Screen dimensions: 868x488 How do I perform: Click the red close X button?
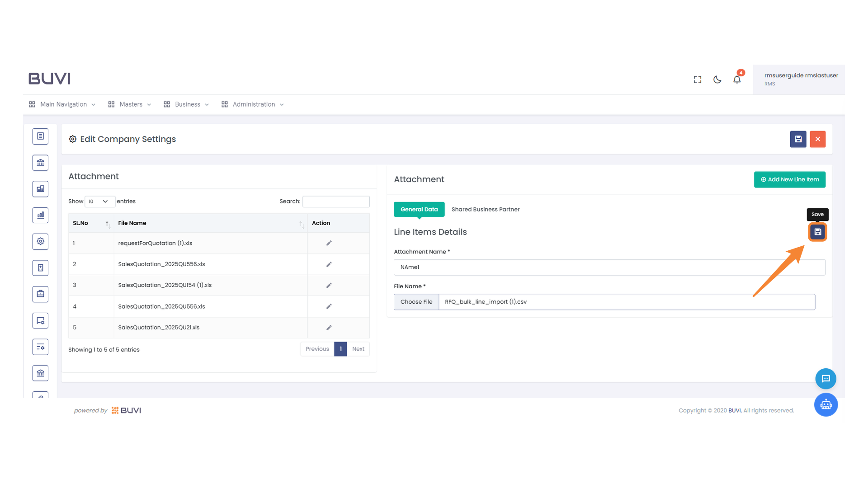click(817, 139)
